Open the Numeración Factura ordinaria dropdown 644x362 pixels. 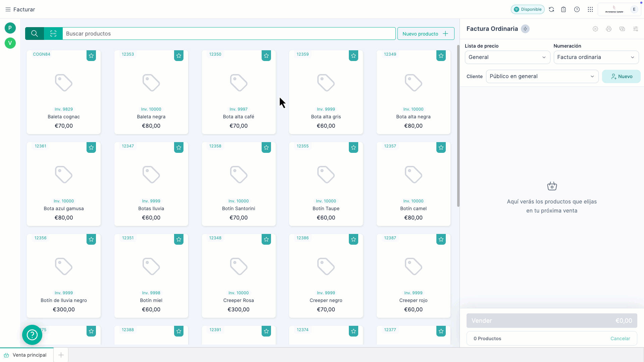click(596, 57)
